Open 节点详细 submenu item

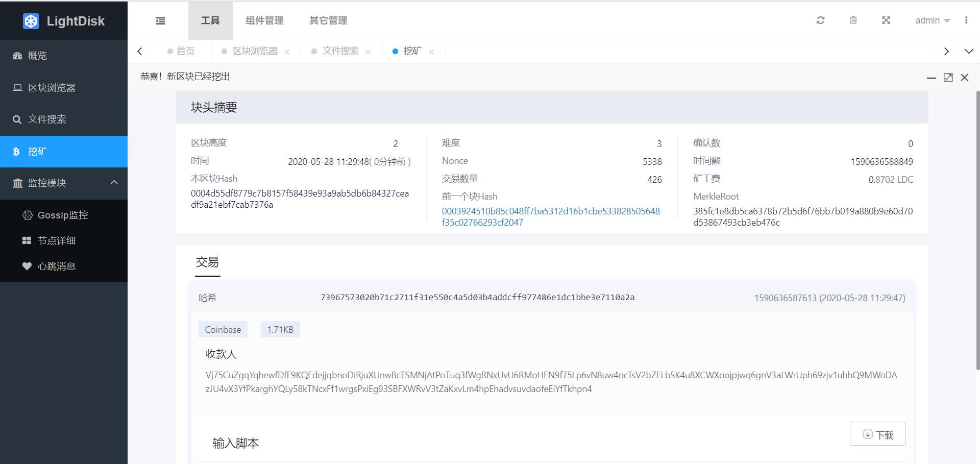click(64, 241)
